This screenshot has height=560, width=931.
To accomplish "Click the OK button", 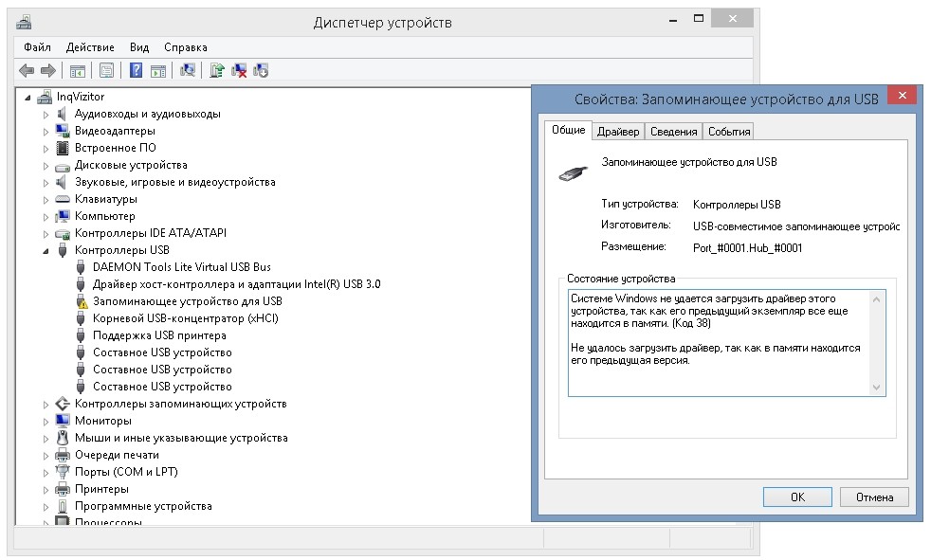I will point(797,497).
